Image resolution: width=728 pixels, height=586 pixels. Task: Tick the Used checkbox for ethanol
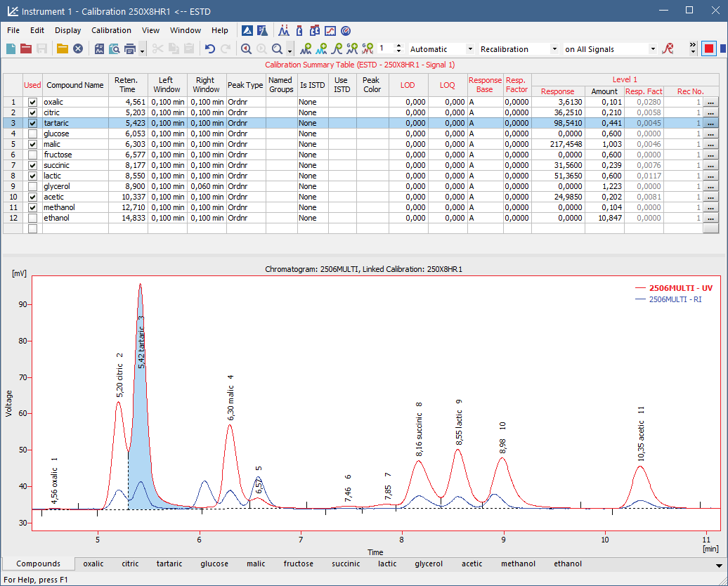32,218
